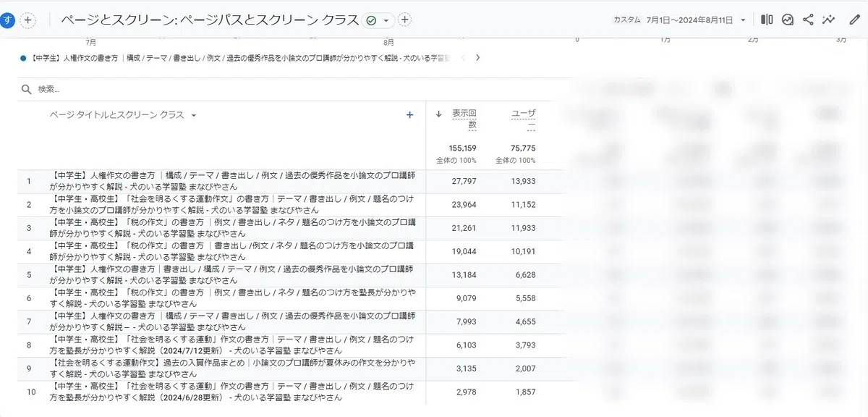Click row 6 税の作文 塾長が分かりやすく title
868x417 pixels.
(x=233, y=298)
